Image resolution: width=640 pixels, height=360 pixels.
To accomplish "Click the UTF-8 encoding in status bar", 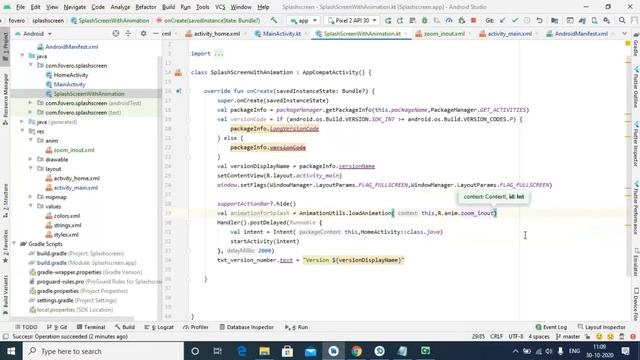I will coord(516,337).
